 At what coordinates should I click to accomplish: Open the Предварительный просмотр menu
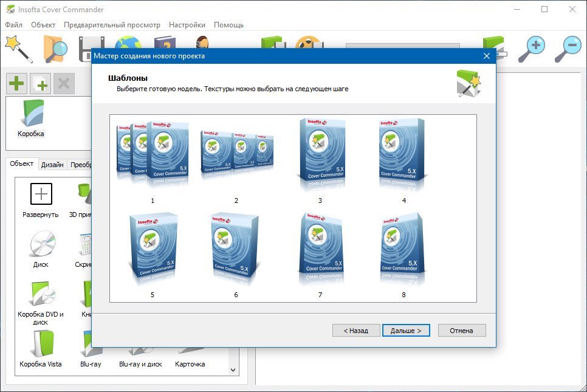pyautogui.click(x=112, y=25)
